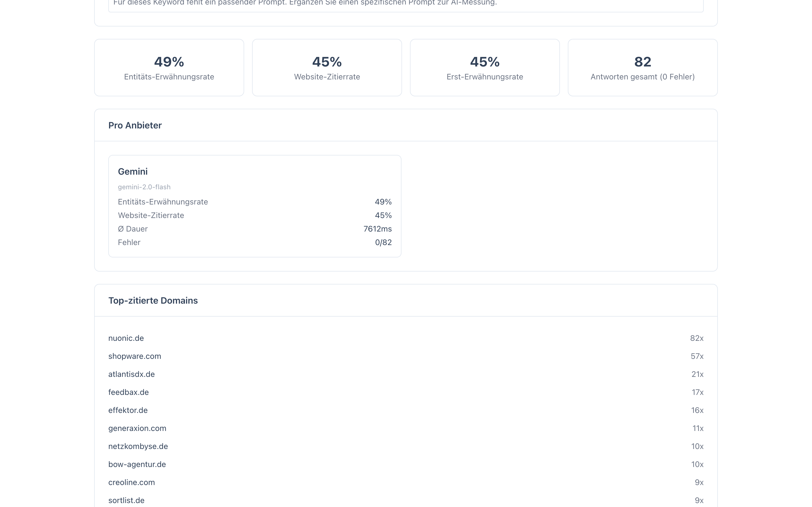Viewport: 812px width, 507px height.
Task: Click the sortlist.de domain entry
Action: point(126,500)
